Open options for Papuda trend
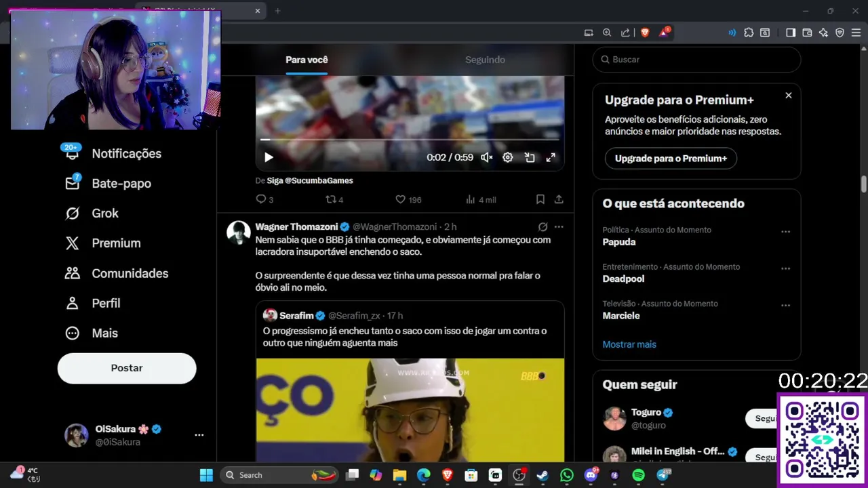This screenshot has width=868, height=488. point(785,232)
